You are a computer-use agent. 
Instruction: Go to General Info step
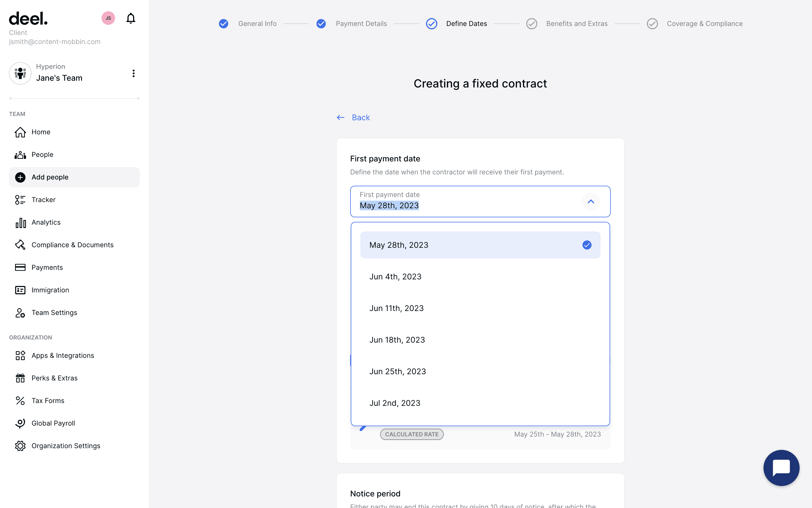(x=248, y=23)
